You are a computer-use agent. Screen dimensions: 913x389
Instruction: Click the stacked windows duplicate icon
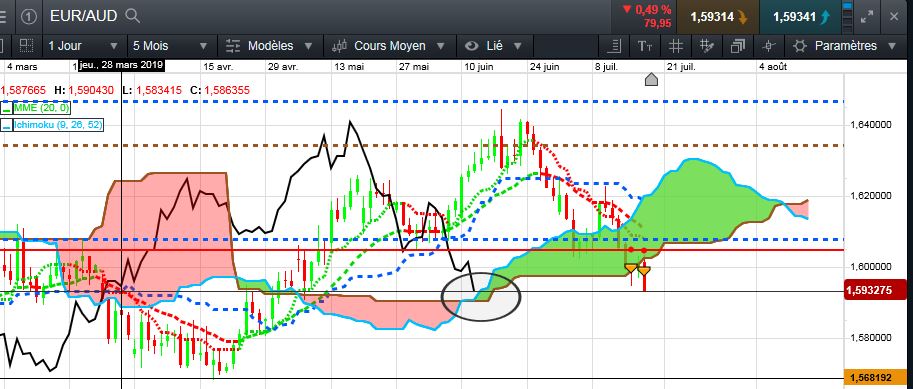[738, 45]
